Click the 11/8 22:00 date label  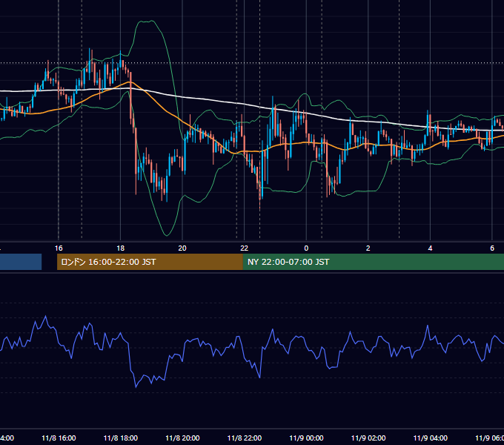(x=245, y=438)
